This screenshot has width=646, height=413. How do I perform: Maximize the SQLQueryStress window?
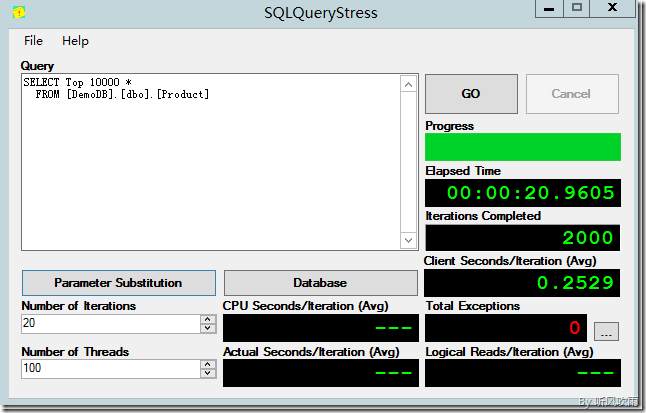coord(577,9)
